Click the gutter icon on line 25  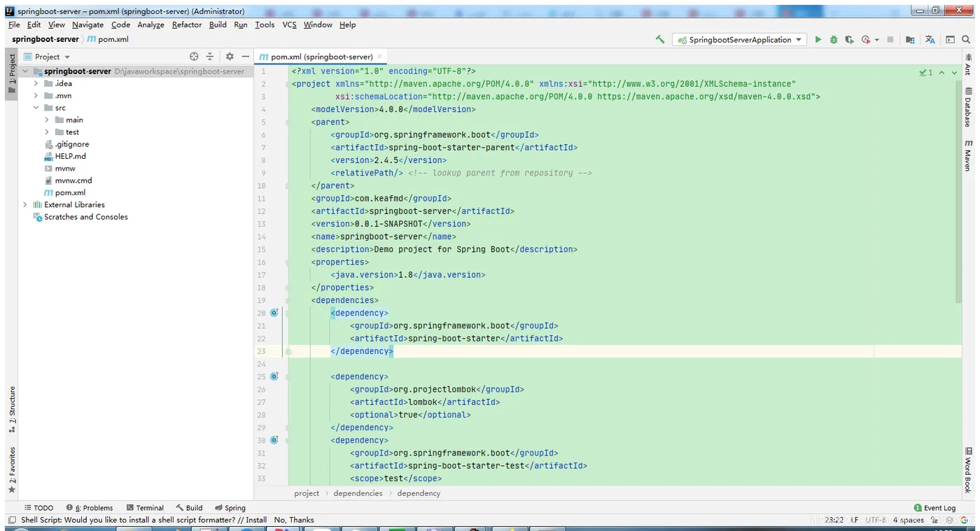274,376
